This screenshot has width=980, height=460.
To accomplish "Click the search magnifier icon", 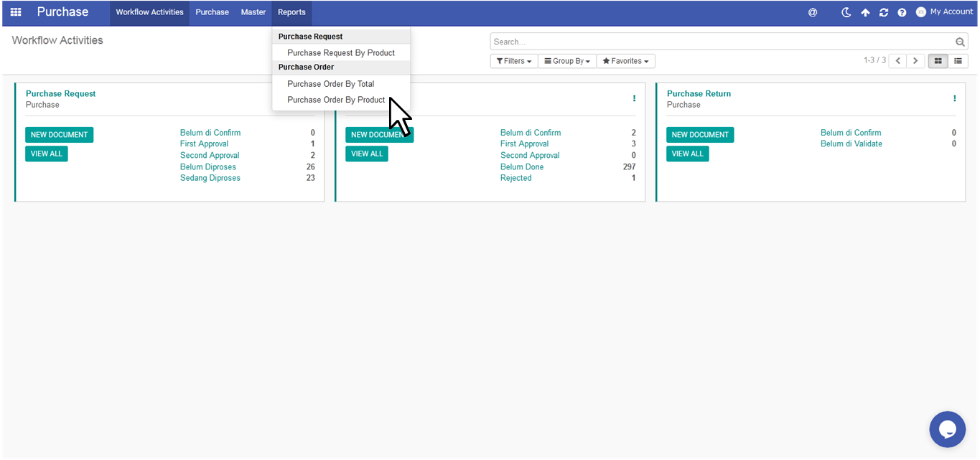I will 960,42.
